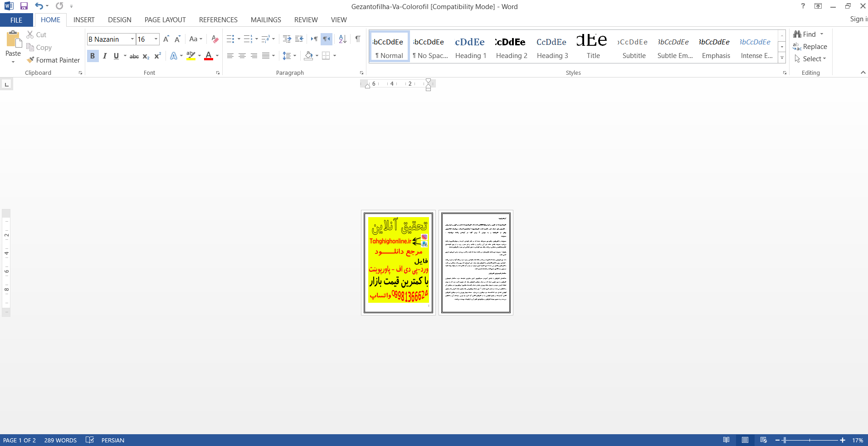Click the zoom slider handle
This screenshot has width=868, height=446.
(x=785, y=440)
